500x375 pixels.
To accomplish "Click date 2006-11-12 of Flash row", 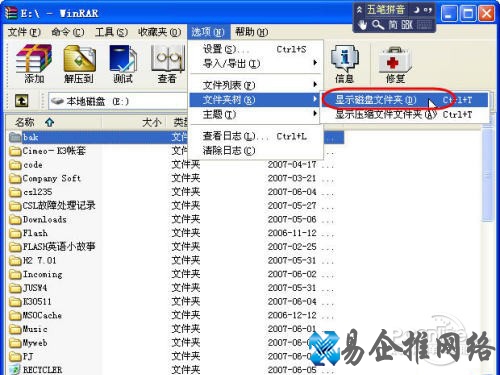I will click(292, 233).
